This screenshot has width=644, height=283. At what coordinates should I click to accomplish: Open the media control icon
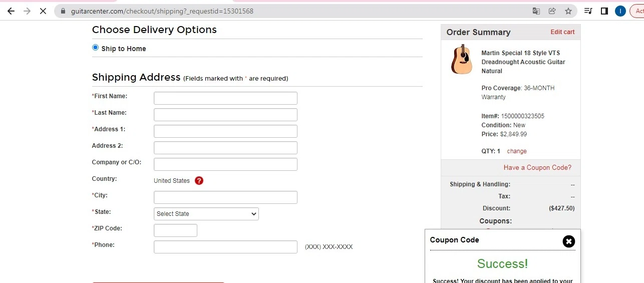pos(588,11)
